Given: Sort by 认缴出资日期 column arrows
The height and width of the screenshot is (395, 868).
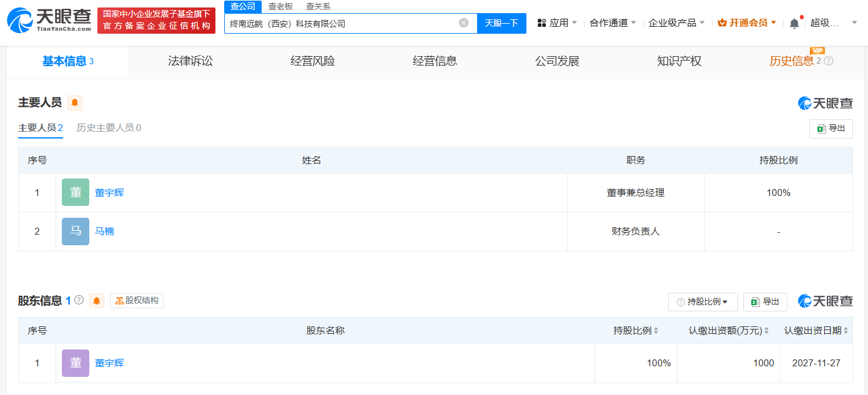Looking at the screenshot, I should (846, 331).
